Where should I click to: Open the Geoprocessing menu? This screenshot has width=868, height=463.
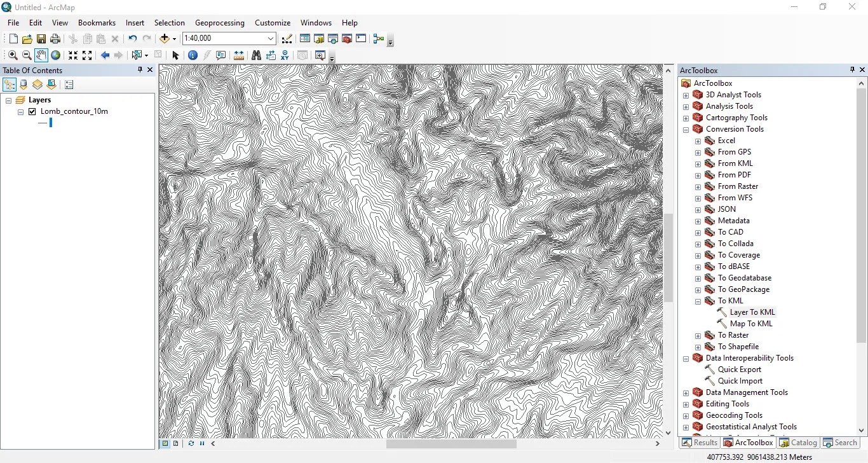(219, 23)
